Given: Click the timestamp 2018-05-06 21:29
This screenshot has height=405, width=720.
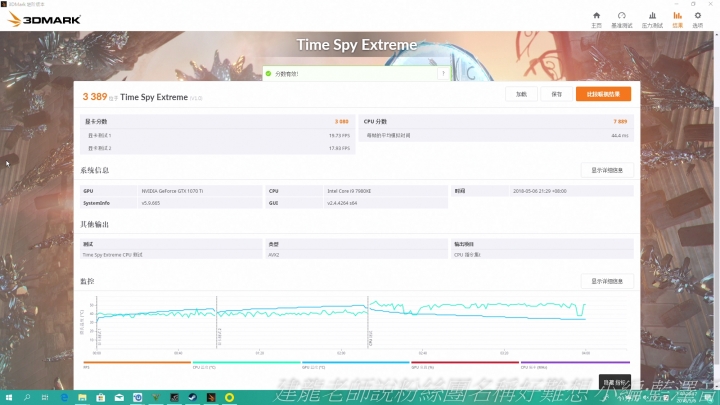Looking at the screenshot, I should [x=540, y=191].
